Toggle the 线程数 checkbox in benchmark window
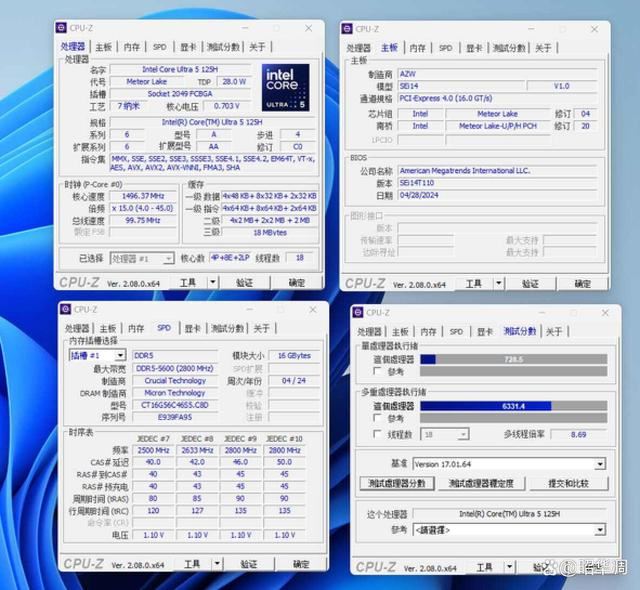The image size is (640, 590). [366, 435]
